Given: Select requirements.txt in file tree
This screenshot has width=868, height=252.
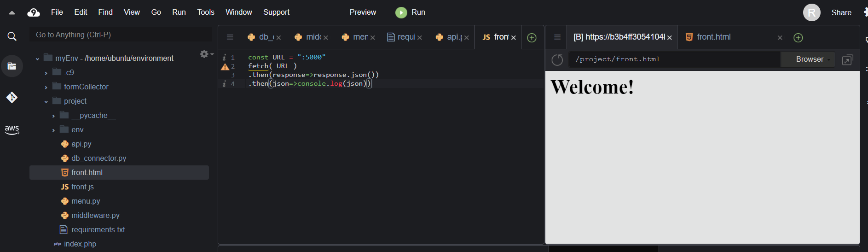Looking at the screenshot, I should point(98,230).
